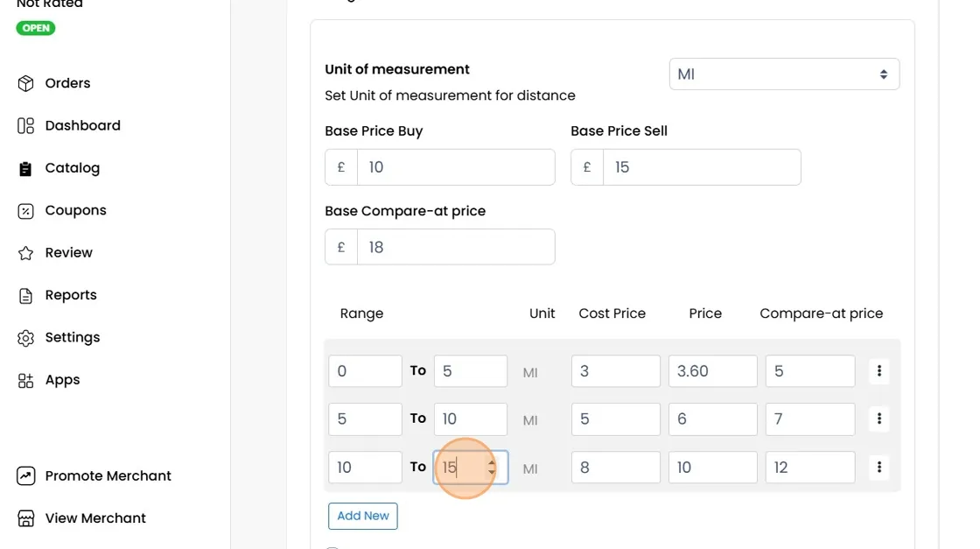Click the Base Price Buy input field
Image resolution: width=980 pixels, height=549 pixels.
(x=456, y=167)
